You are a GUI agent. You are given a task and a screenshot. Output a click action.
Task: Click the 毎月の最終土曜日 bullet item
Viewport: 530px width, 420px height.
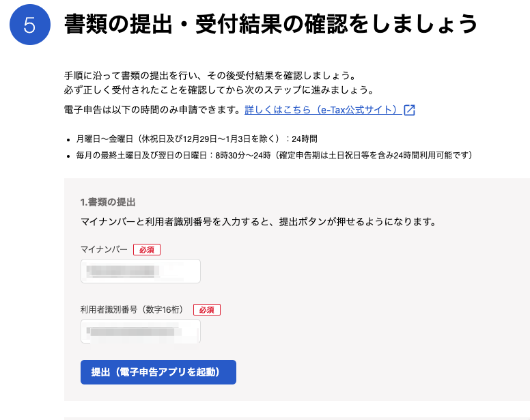pos(275,155)
